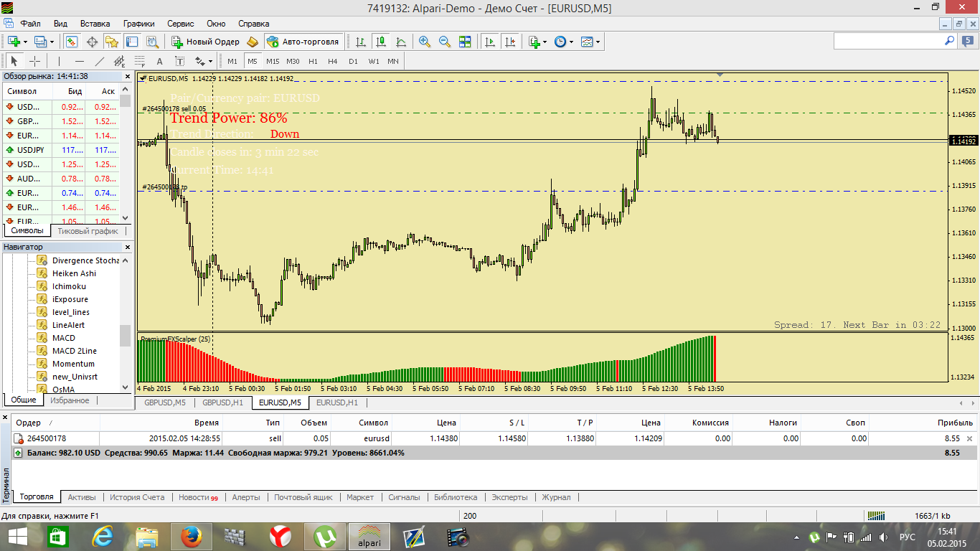The image size is (980, 551).
Task: Select the equidistant channel tool
Action: 120,61
